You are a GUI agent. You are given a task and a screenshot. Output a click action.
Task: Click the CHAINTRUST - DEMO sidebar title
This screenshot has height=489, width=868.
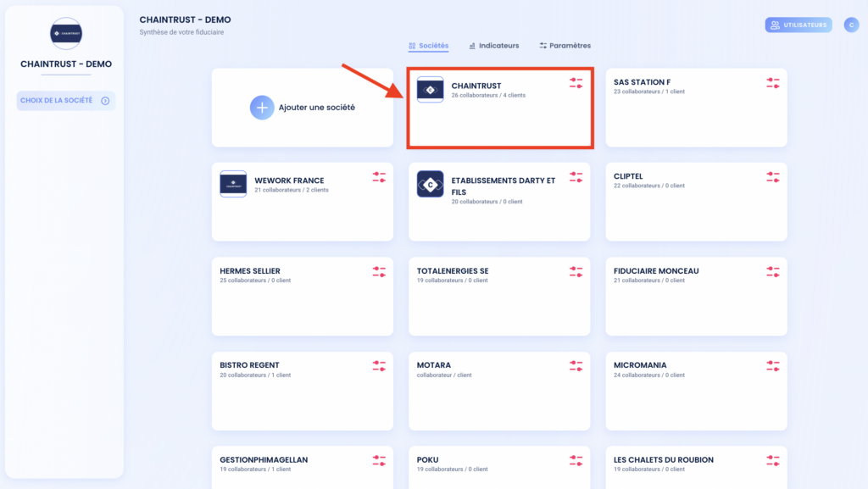pyautogui.click(x=66, y=64)
